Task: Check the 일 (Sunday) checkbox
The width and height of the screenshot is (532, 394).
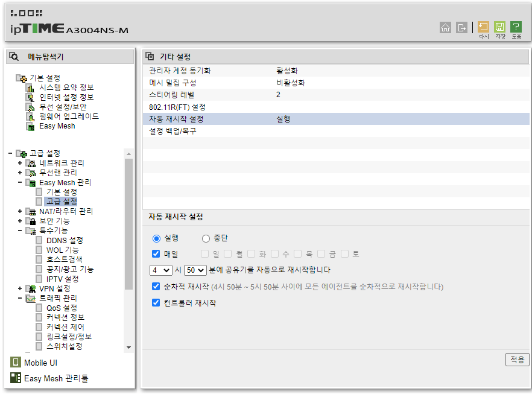Action: [x=204, y=254]
